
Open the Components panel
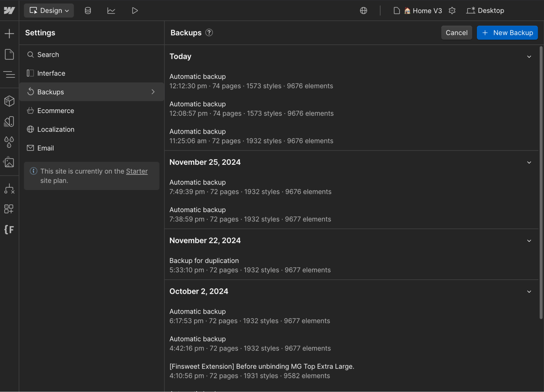(9, 101)
